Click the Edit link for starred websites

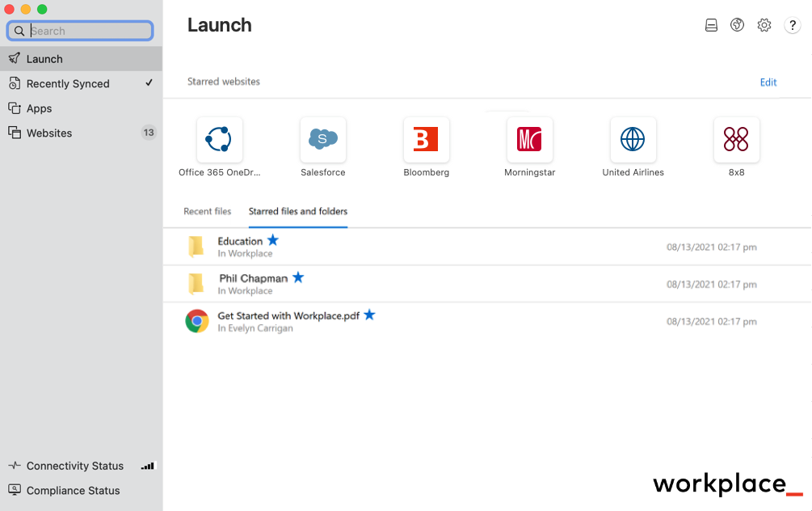(x=768, y=82)
